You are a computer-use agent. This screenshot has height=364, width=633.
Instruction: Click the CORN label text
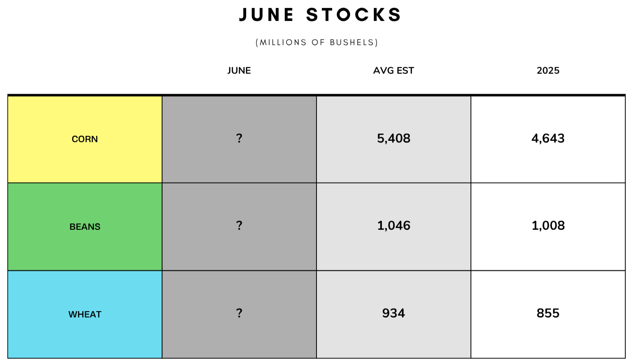[85, 139]
